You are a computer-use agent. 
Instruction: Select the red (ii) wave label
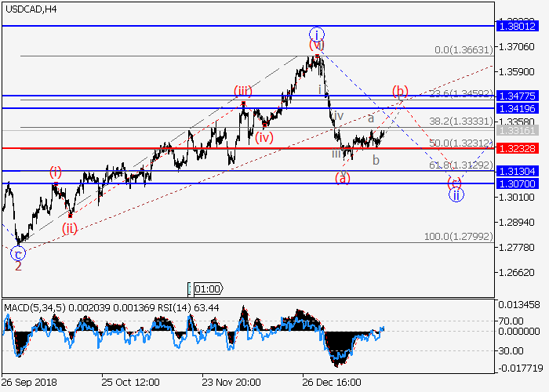tap(71, 228)
